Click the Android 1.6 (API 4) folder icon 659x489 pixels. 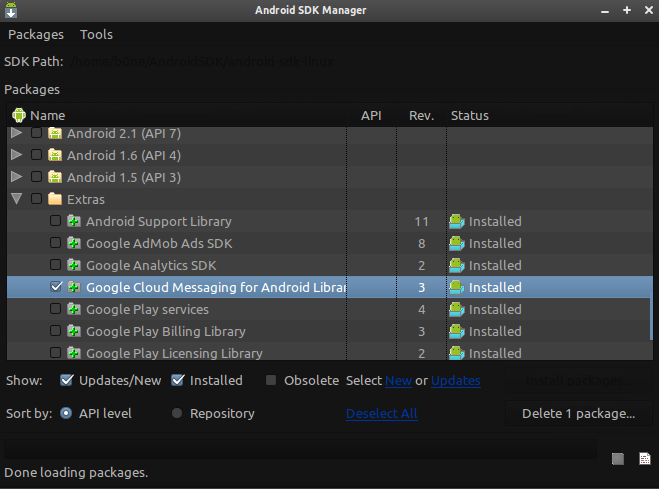(55, 155)
